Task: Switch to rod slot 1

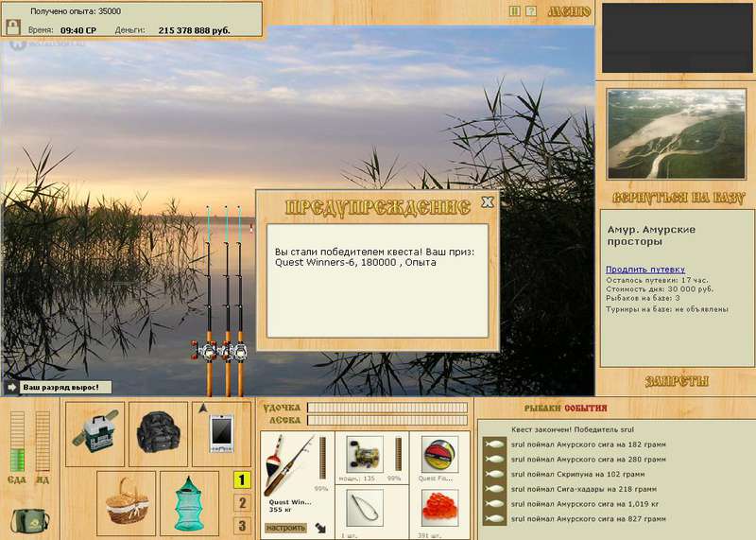Action: tap(242, 479)
